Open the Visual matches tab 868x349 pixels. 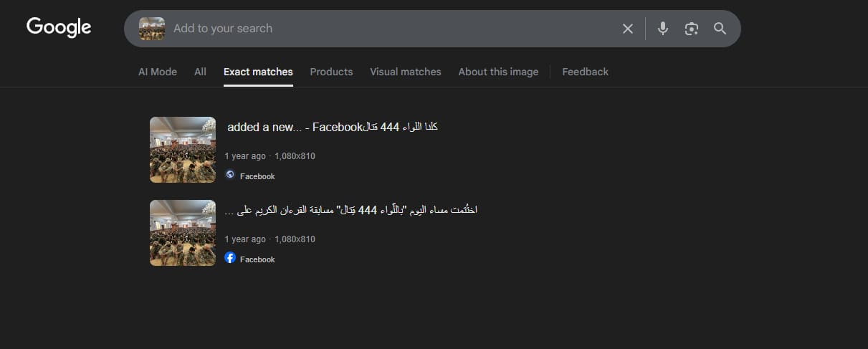[406, 72]
